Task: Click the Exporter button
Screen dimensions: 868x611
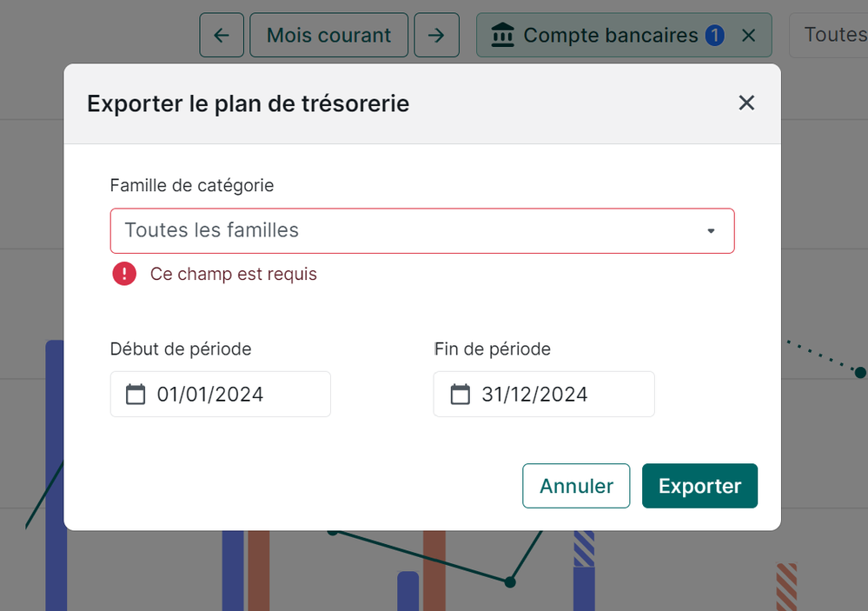Action: 699,486
